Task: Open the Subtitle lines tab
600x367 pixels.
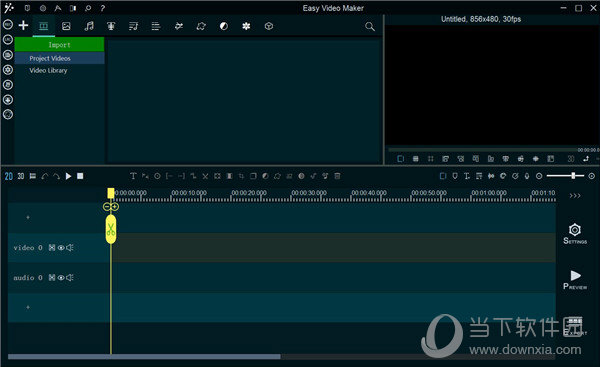Action: (156, 26)
